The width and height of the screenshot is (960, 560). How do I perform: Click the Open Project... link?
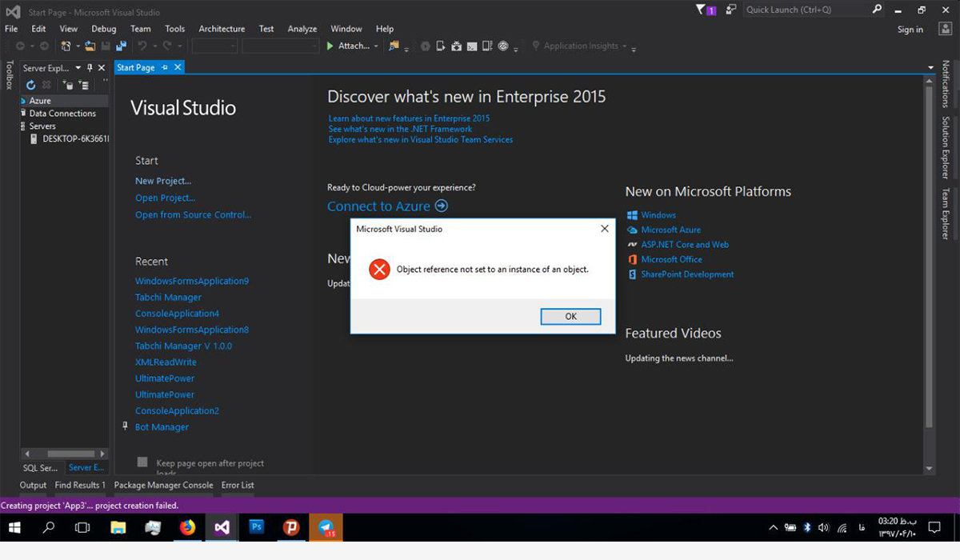(x=165, y=198)
